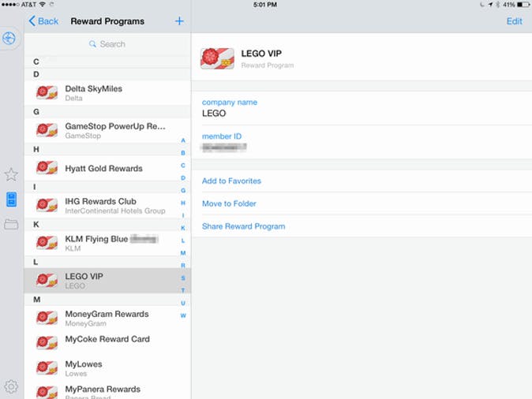The image size is (532, 399).
Task: Jump to index letter B
Action: (x=183, y=153)
